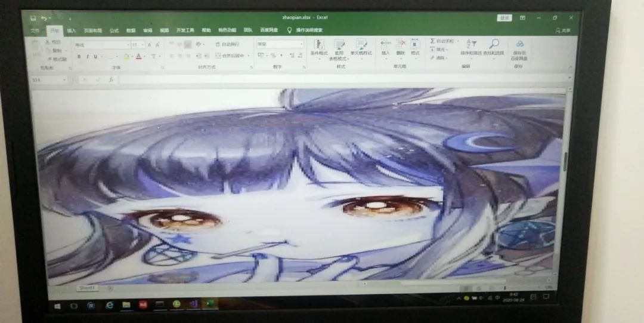Open 套用表格格式 (Format as Table)

tap(339, 50)
